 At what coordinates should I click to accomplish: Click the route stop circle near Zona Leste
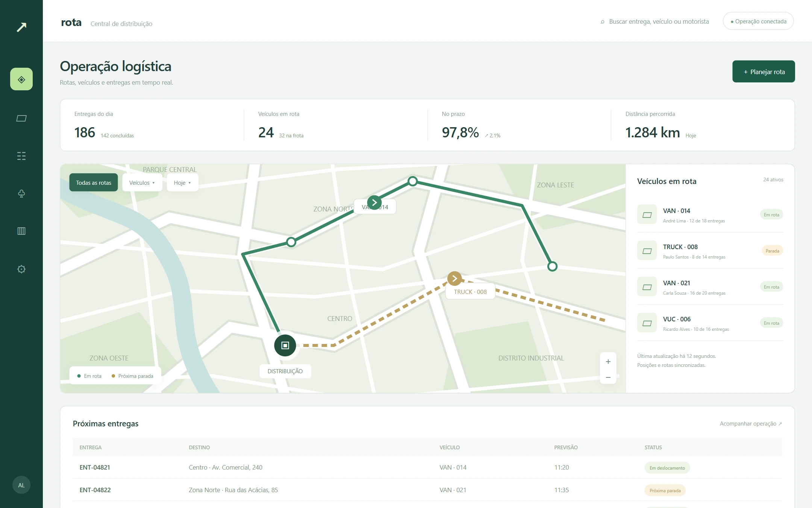552,266
